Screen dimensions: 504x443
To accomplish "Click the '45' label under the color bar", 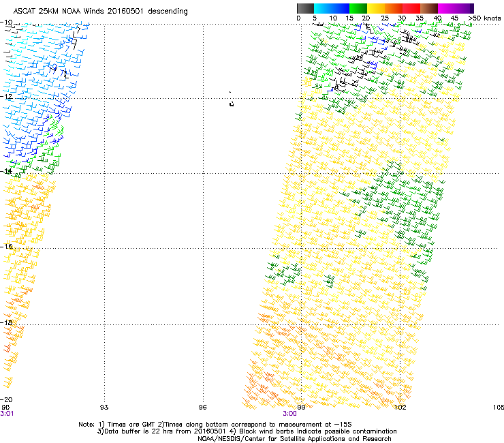I will pyautogui.click(x=454, y=18).
